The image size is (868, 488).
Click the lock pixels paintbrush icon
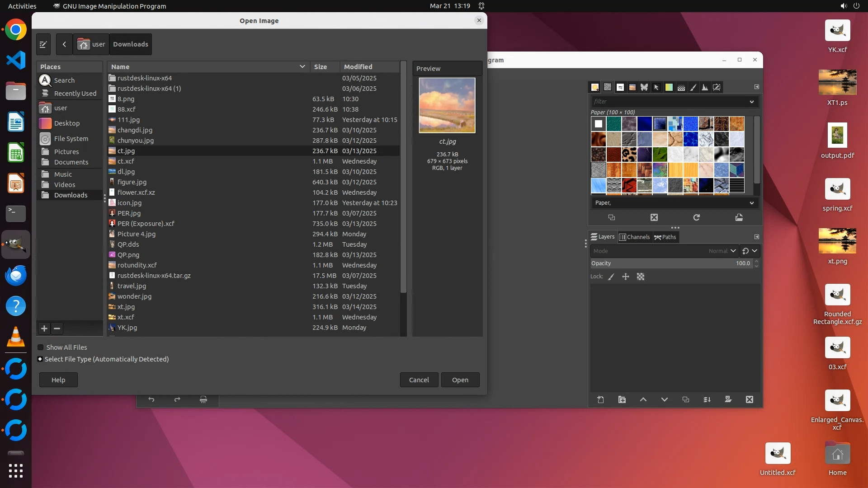pyautogui.click(x=611, y=277)
